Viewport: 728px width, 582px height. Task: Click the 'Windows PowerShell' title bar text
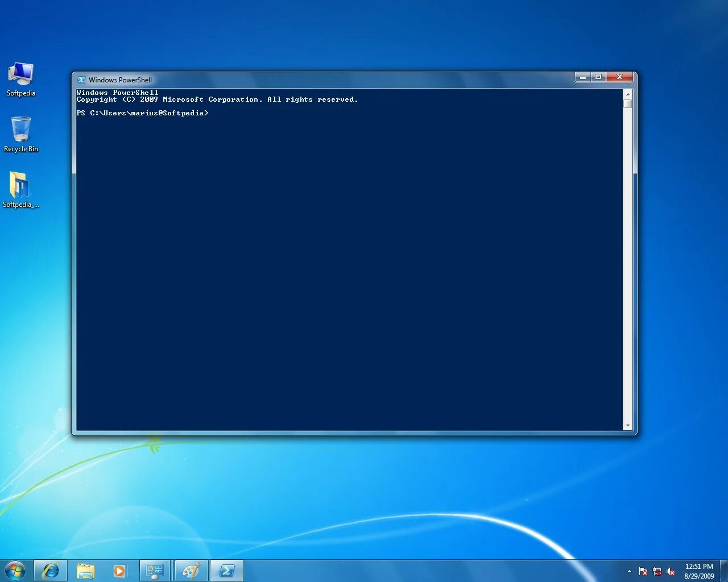(120, 80)
